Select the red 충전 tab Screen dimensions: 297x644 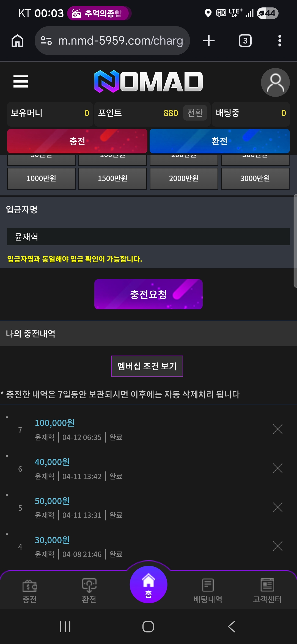tap(77, 141)
